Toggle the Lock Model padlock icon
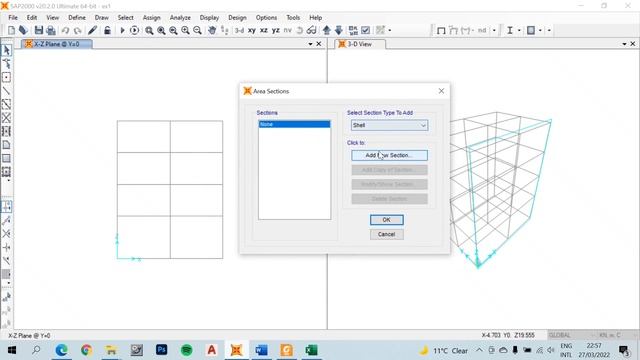Viewport: 640px width, 360px height. tap(107, 30)
